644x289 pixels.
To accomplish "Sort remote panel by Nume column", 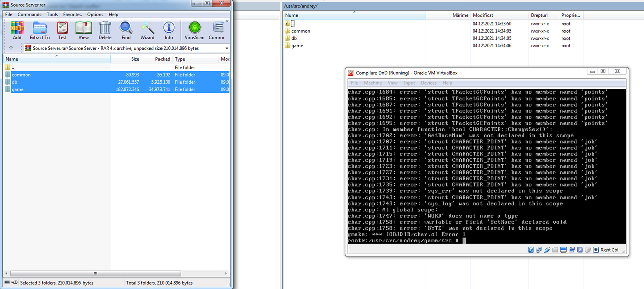I will pos(354,15).
